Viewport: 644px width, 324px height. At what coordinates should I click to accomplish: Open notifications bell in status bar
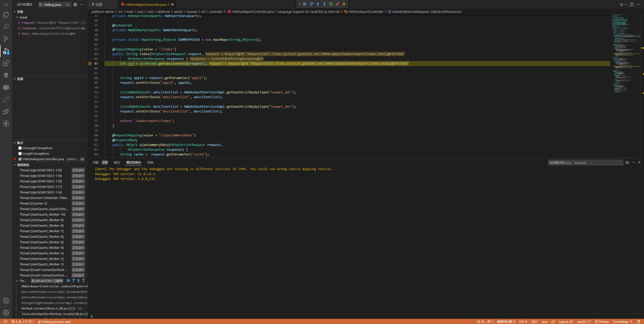tap(638, 322)
